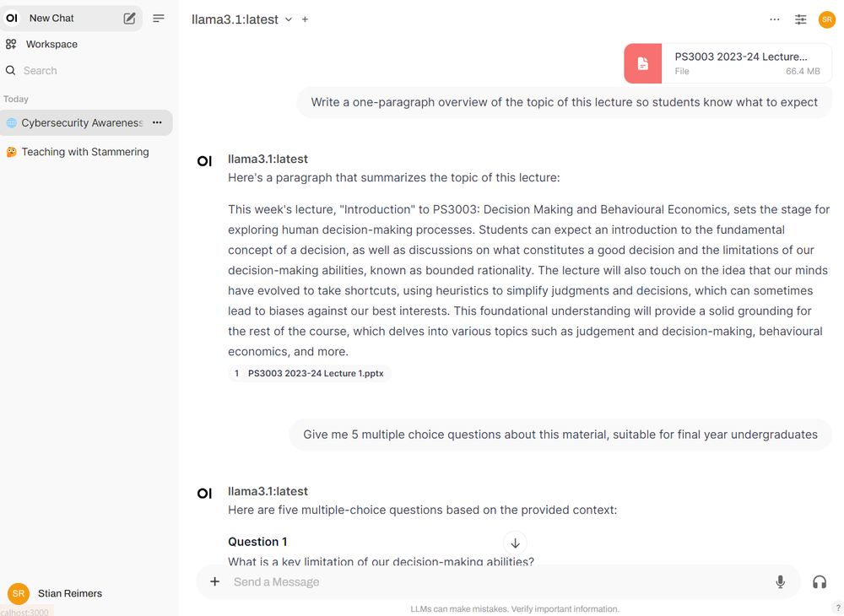Screen dimensions: 844x616
Task: Toggle the sidebar collapse icon
Action: (159, 18)
